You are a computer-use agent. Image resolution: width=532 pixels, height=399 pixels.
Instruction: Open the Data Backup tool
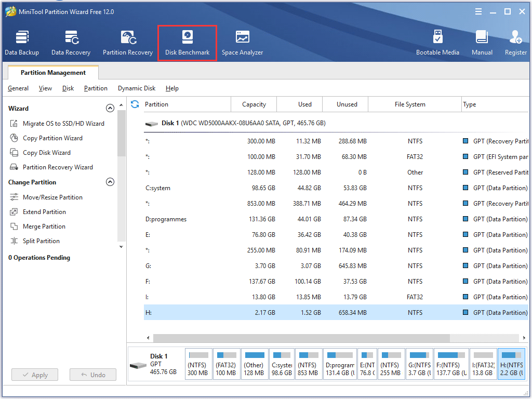[x=22, y=43]
